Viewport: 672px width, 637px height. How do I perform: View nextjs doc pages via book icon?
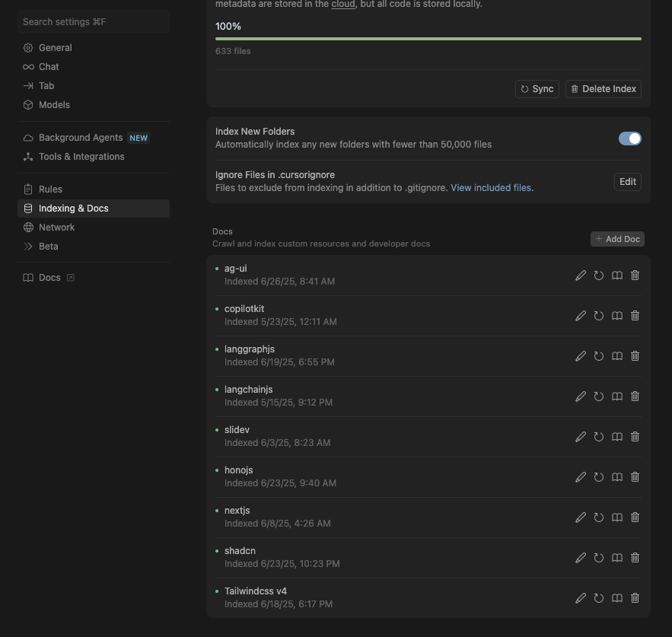(x=617, y=518)
